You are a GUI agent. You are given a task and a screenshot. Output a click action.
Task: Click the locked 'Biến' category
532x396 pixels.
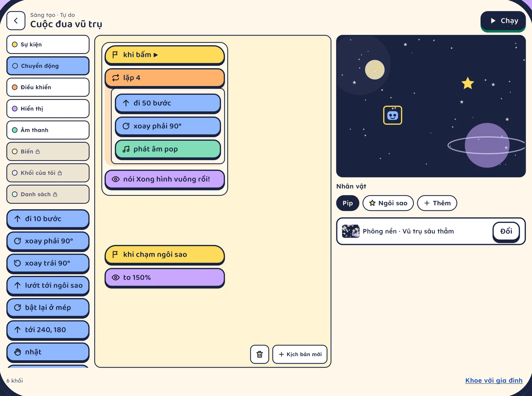[48, 151]
